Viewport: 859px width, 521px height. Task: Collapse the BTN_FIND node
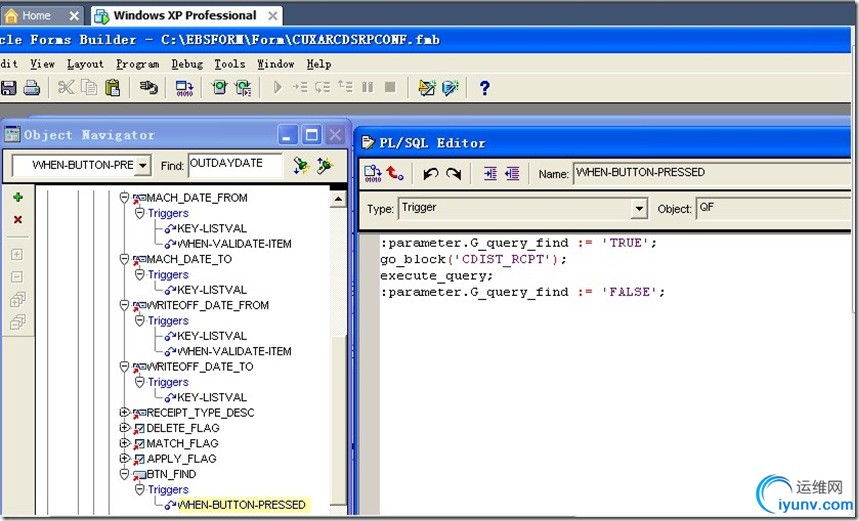pyautogui.click(x=124, y=473)
